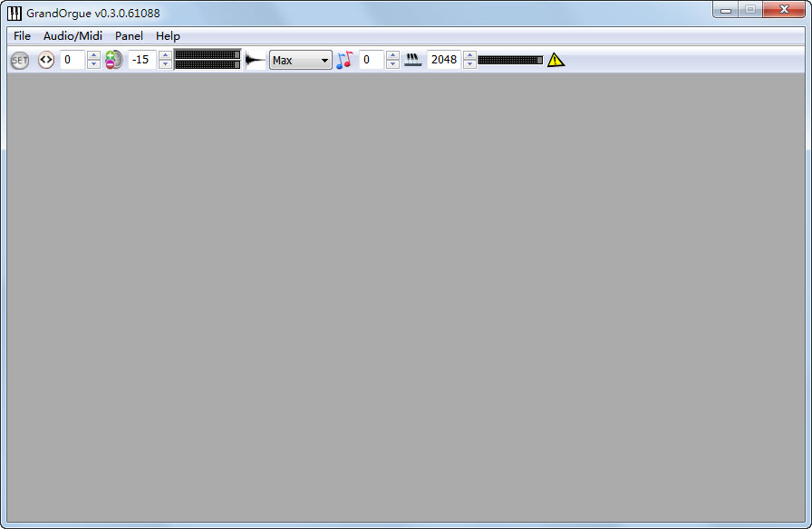
Task: Increase memory level with up arrow
Action: pos(93,55)
